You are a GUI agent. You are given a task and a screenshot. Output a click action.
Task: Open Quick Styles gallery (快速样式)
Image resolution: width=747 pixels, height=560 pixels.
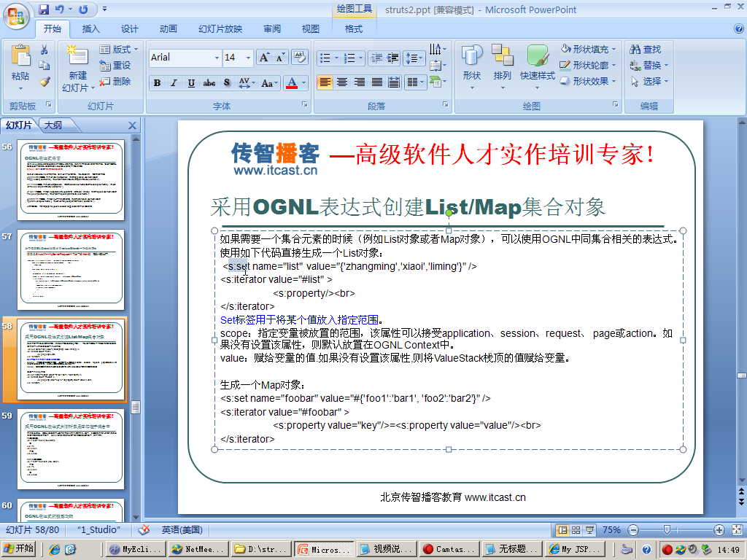click(x=538, y=67)
